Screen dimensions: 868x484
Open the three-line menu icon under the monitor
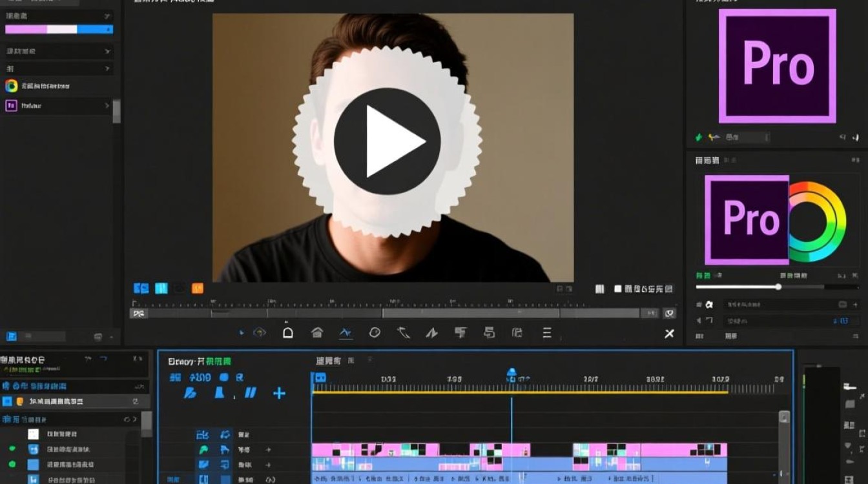tap(547, 333)
